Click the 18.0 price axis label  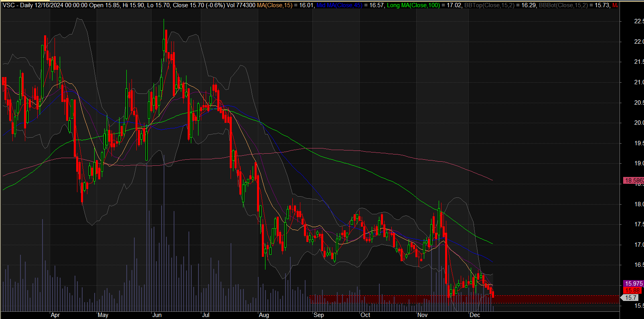point(638,204)
